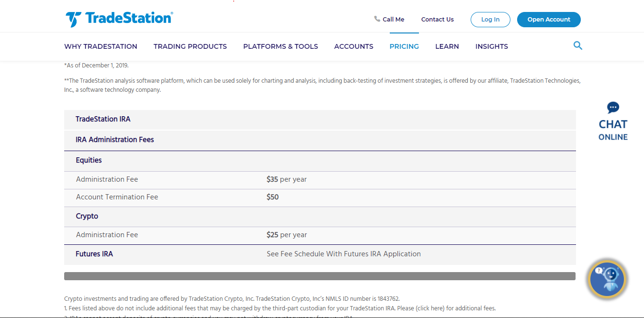Click the Call Me link
This screenshot has width=644, height=318.
tap(394, 20)
